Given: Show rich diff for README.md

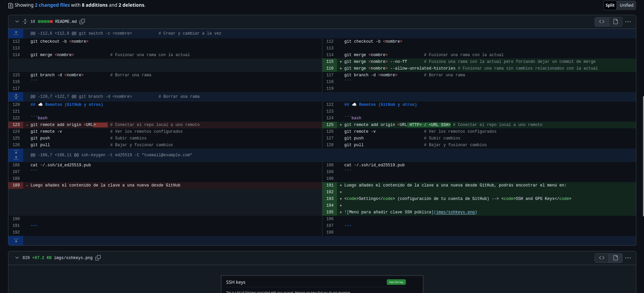Looking at the screenshot, I should (x=615, y=22).
